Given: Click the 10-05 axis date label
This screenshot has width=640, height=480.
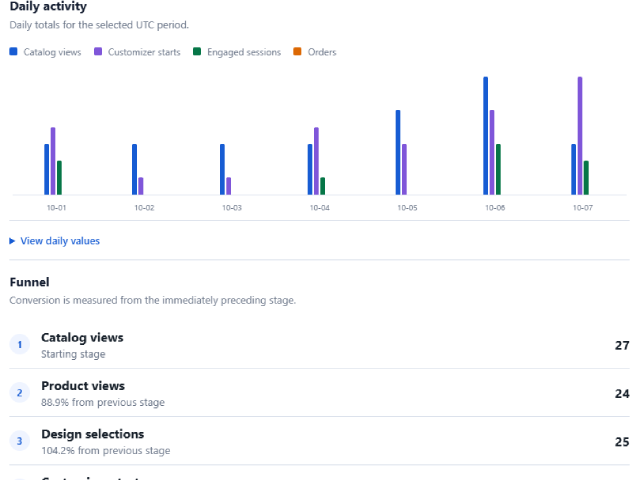Looking at the screenshot, I should point(407,208).
